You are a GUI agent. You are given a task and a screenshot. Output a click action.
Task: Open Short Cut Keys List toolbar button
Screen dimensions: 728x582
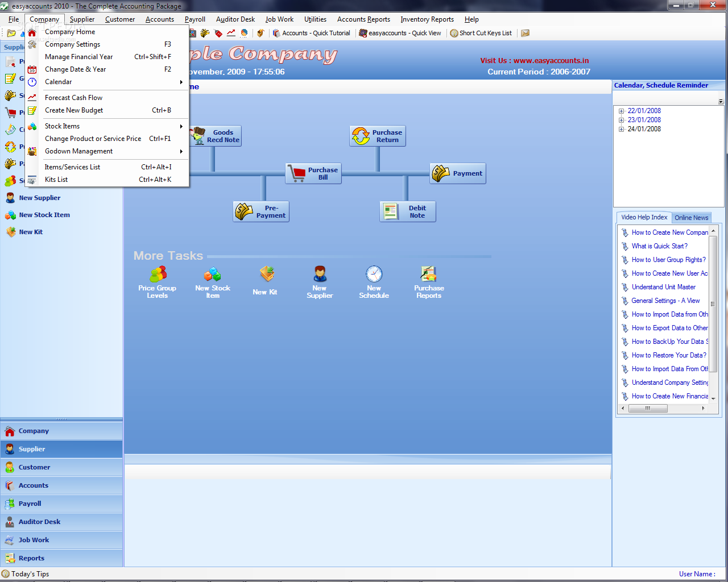tap(481, 33)
